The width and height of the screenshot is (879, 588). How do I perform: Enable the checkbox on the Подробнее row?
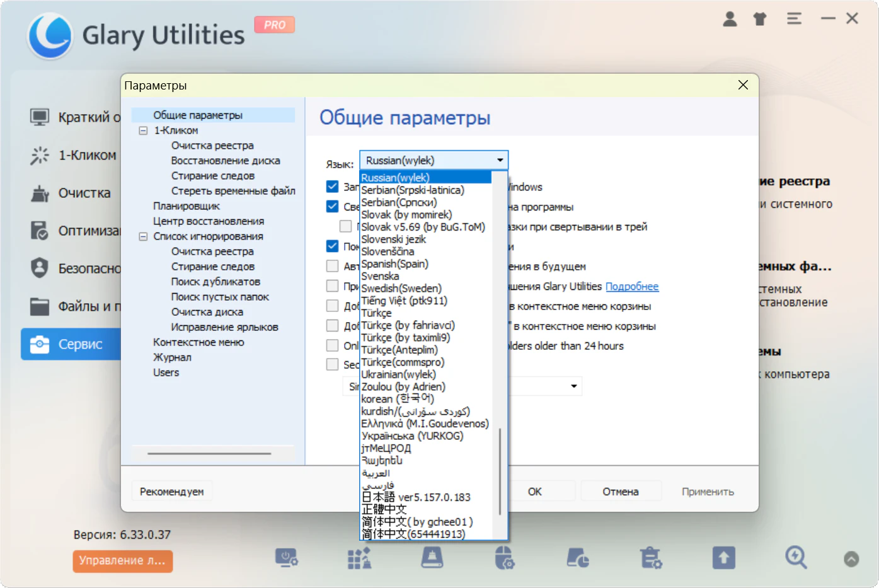click(x=332, y=286)
